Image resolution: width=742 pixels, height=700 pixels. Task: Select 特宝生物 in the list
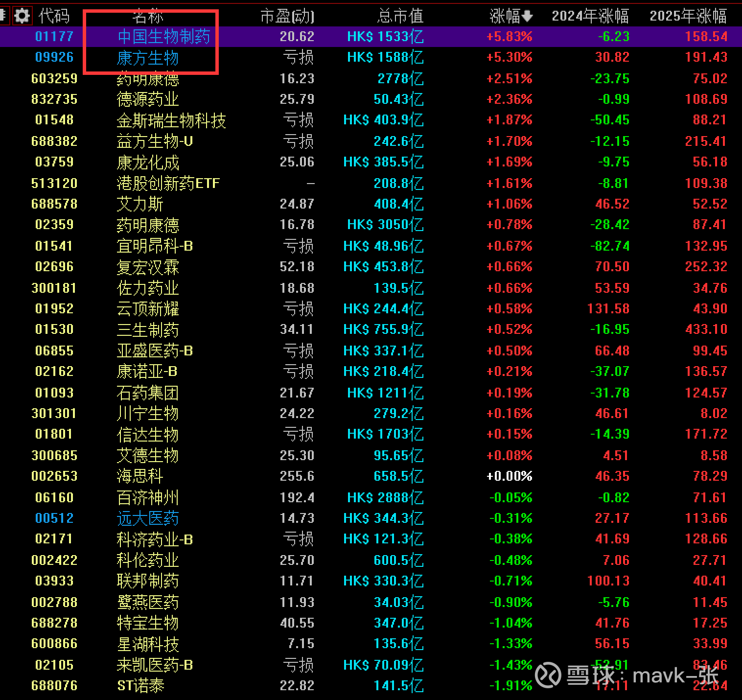click(148, 623)
